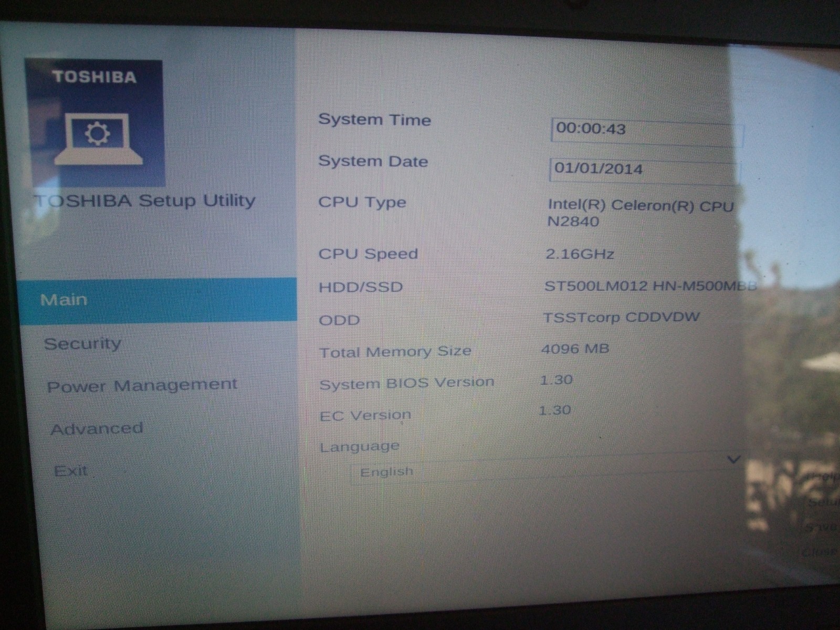Screen dimensions: 840x630
Task: Open the Security menu section
Action: click(82, 344)
